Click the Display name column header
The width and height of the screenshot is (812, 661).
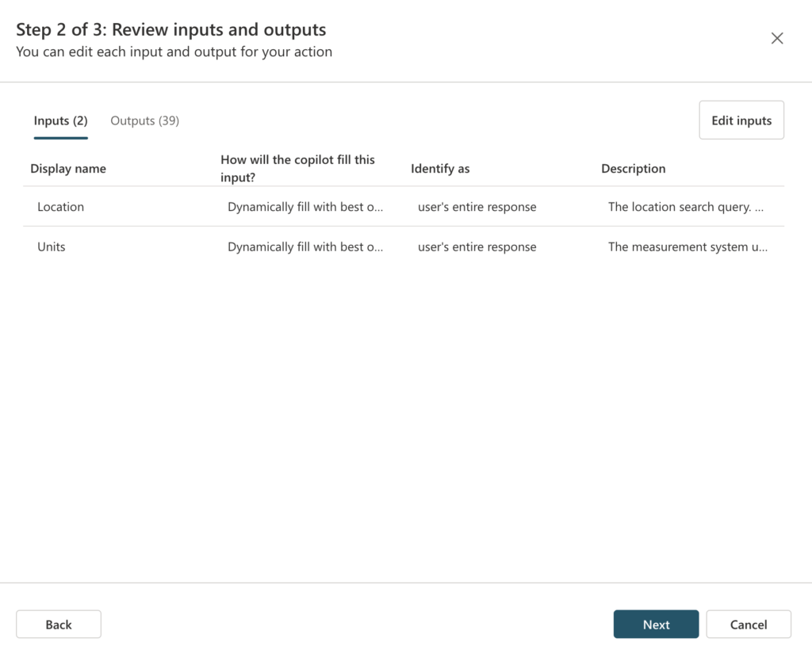coord(68,169)
